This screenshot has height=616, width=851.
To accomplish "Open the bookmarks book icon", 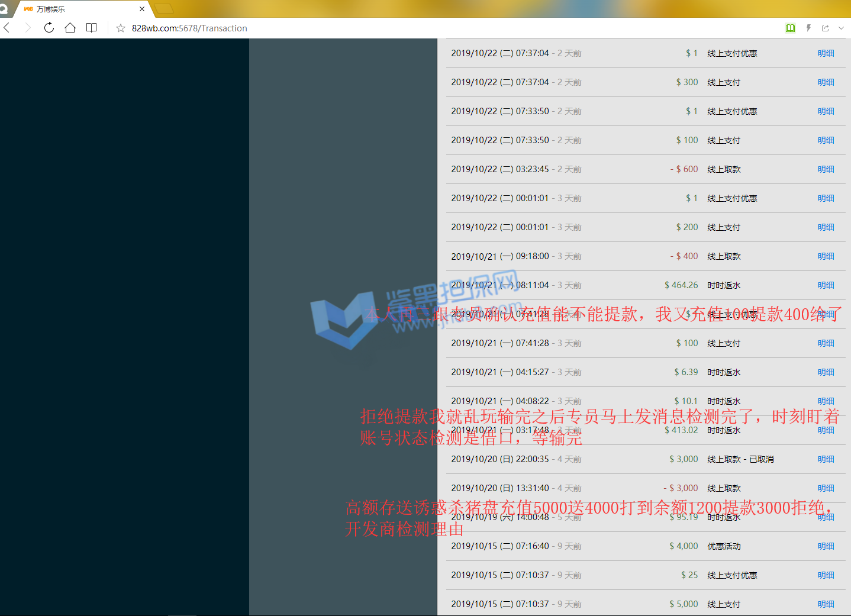I will 91,28.
